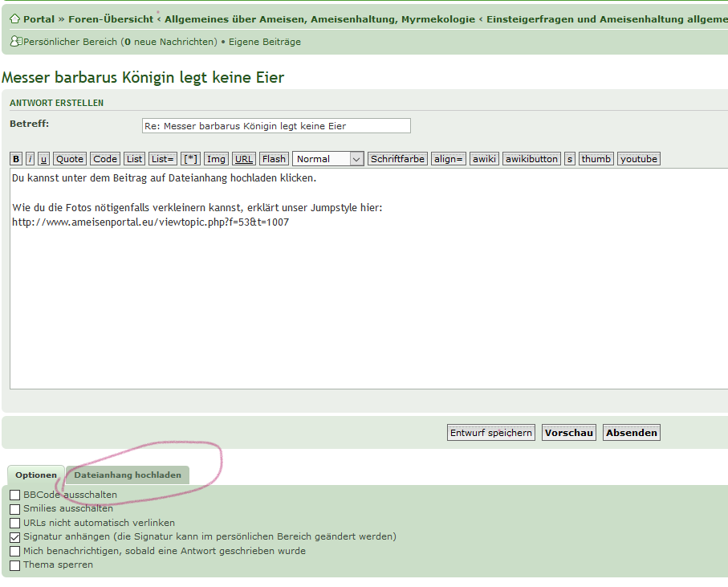
Task: Click the Vorschau preview button
Action: 569,433
